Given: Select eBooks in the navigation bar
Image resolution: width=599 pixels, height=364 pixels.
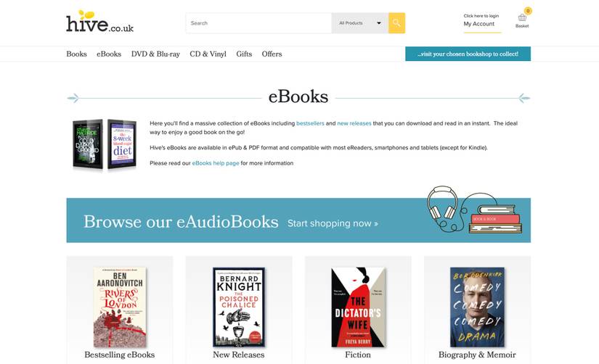Looking at the screenshot, I should click(x=109, y=54).
